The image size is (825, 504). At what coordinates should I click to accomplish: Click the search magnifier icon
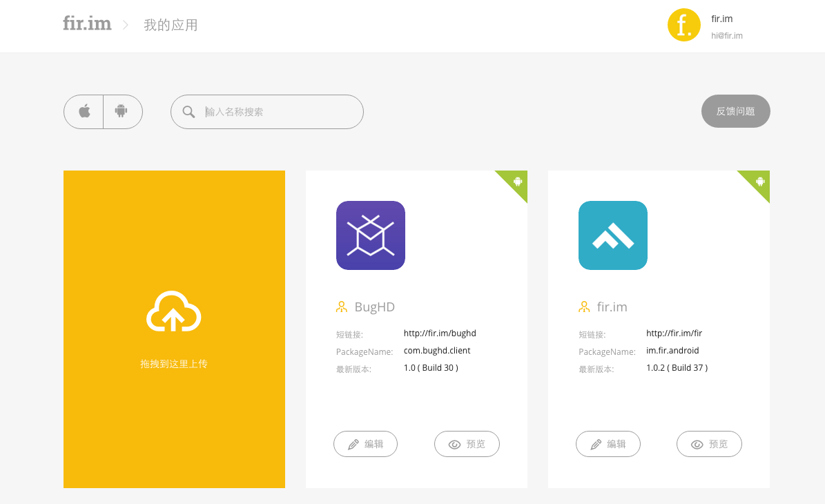coord(188,112)
